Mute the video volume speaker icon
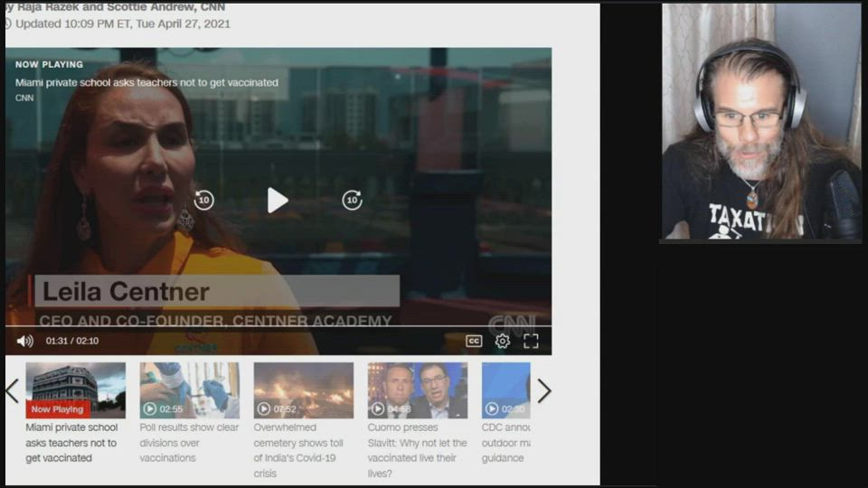Viewport: 868px width, 488px height. (x=25, y=341)
